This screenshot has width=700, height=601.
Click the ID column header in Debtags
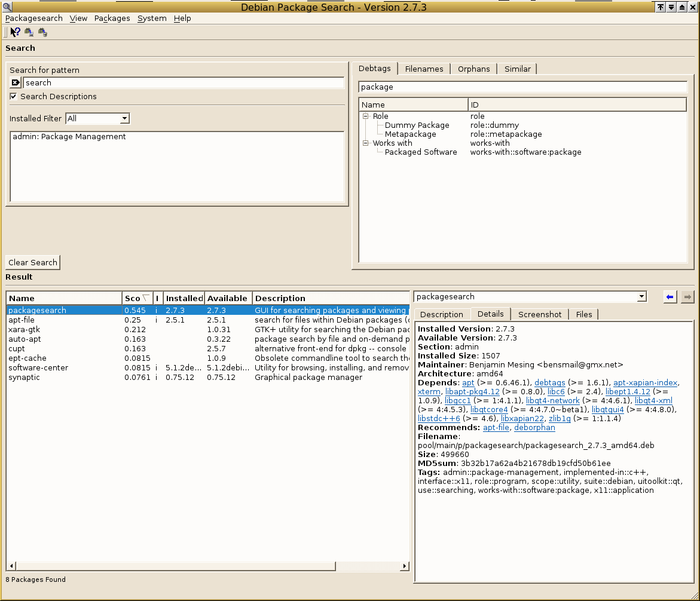pyautogui.click(x=577, y=105)
